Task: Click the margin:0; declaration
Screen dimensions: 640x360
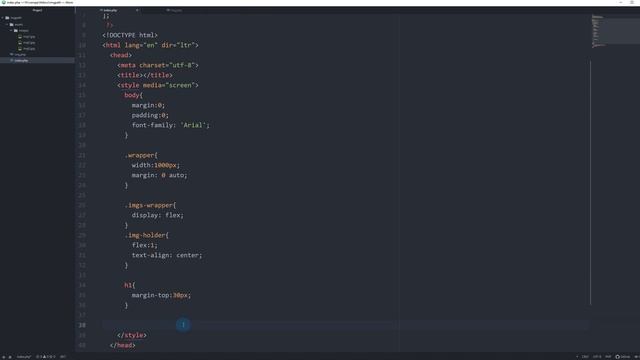Action: tap(148, 105)
